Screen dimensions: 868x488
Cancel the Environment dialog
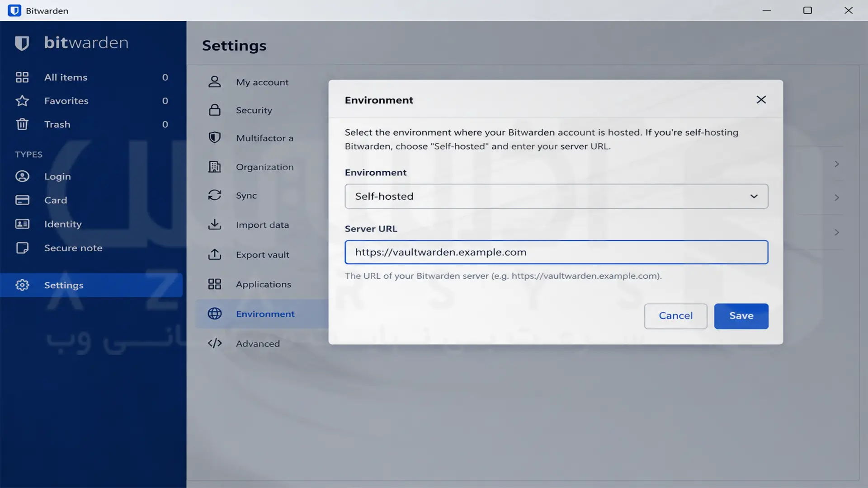point(675,316)
